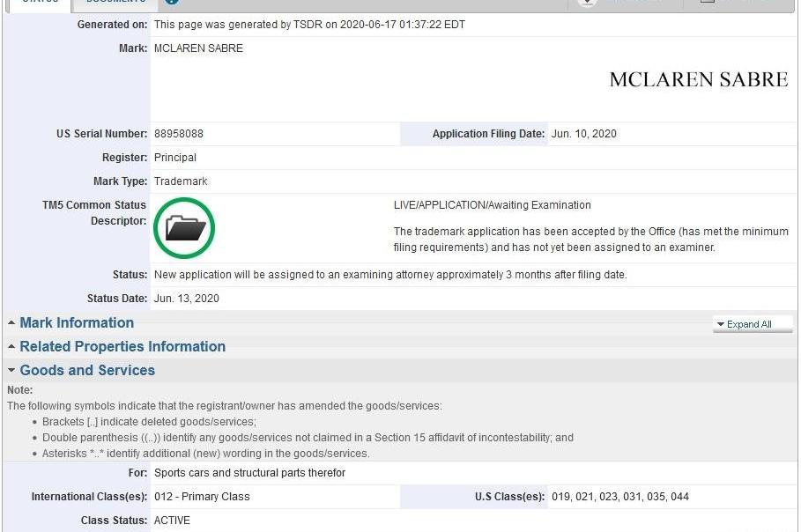Click the LIVE/APPLICATION/Awaiting Examination text
Image resolution: width=801 pixels, height=532 pixels.
(492, 204)
